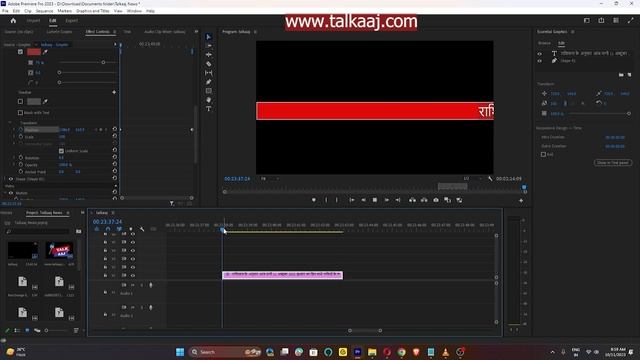The width and height of the screenshot is (640, 360).
Task: Open the Export workspace tab
Action: (71, 20)
